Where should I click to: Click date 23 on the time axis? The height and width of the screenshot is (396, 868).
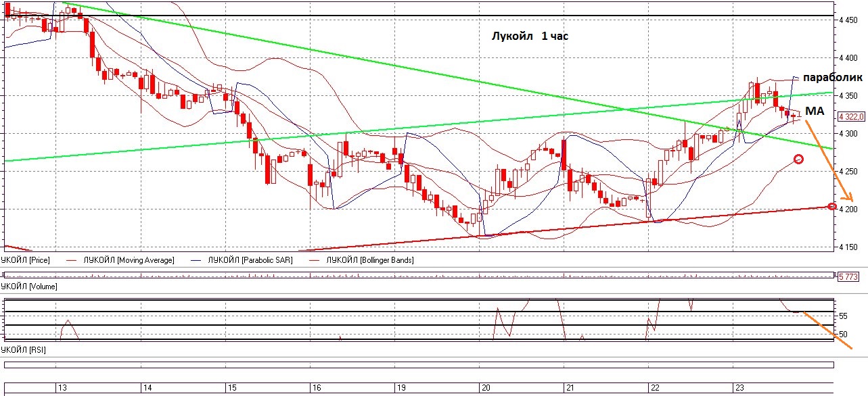coord(739,389)
